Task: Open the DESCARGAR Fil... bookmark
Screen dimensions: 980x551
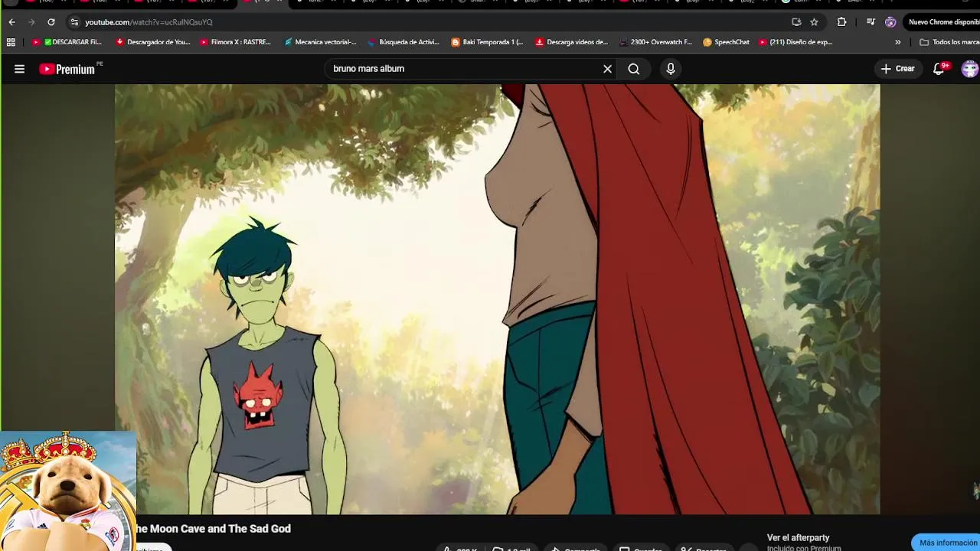Action: click(67, 42)
